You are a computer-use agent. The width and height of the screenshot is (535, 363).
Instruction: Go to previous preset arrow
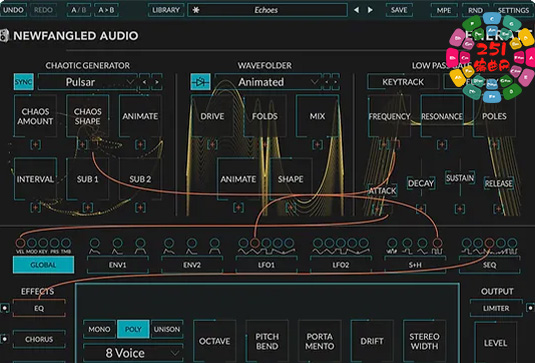tap(357, 10)
